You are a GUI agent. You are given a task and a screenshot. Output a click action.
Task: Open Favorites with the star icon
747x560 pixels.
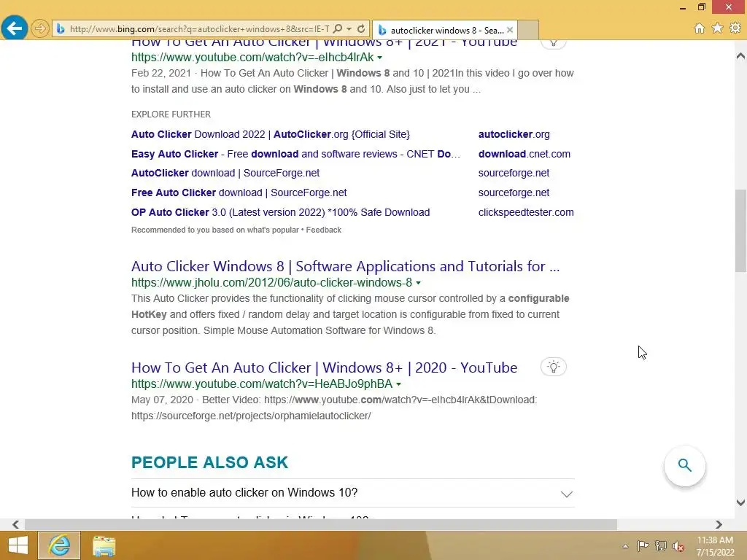pos(717,28)
